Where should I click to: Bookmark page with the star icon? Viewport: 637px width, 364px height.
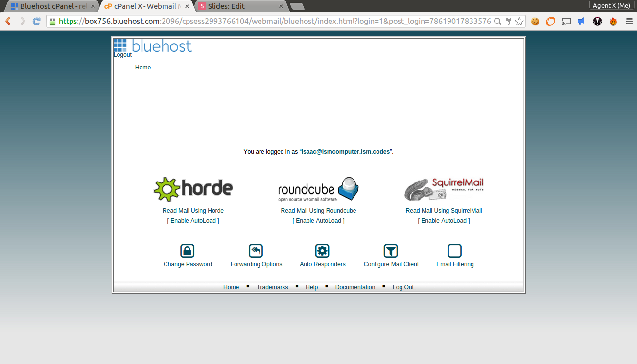[x=519, y=21]
